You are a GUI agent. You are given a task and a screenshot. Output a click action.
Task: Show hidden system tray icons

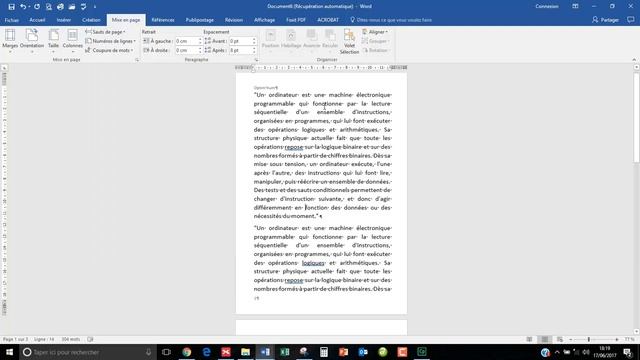[557, 352]
